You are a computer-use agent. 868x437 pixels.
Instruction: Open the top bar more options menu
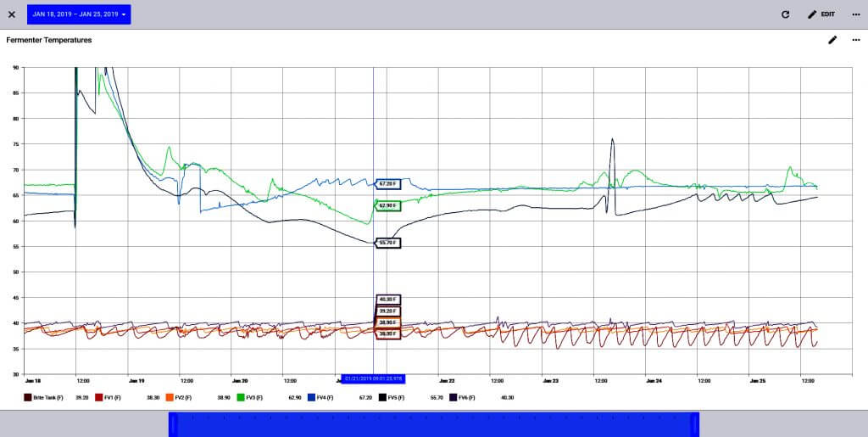(855, 14)
